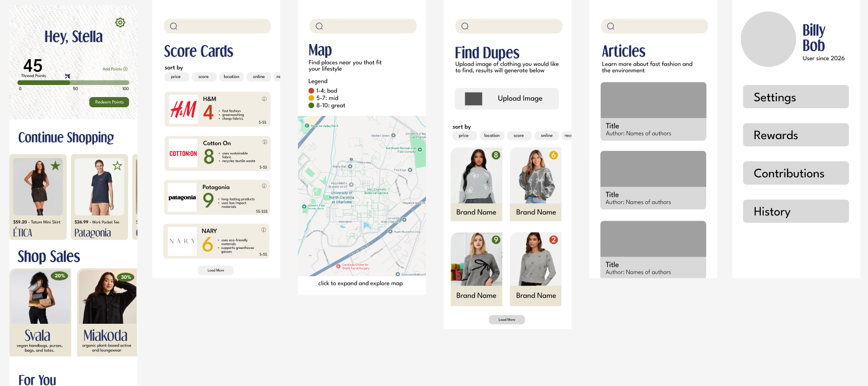Click the Thread Points progress marker icon
Screen dimensions: 868x386
pos(67,76)
